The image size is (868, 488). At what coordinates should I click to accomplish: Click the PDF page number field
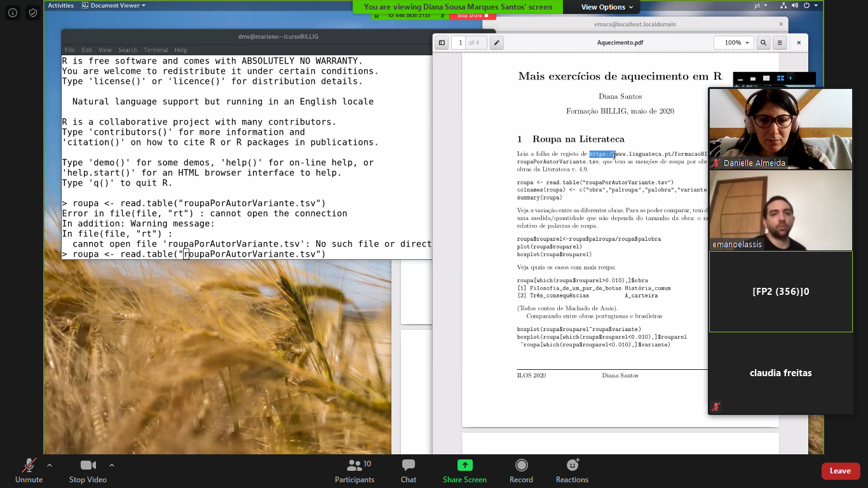(459, 43)
